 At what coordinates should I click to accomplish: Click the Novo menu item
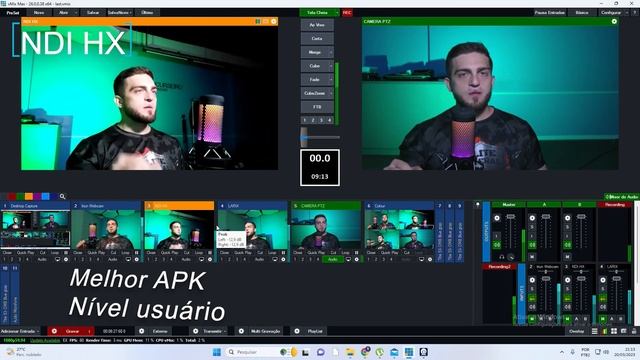coord(39,13)
